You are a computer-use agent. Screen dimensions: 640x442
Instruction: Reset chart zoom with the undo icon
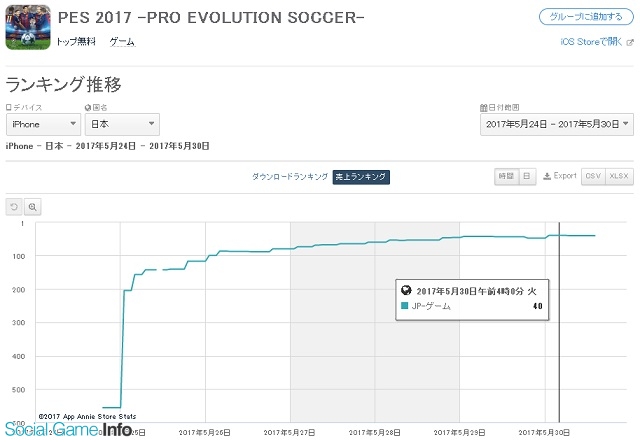pyautogui.click(x=14, y=207)
